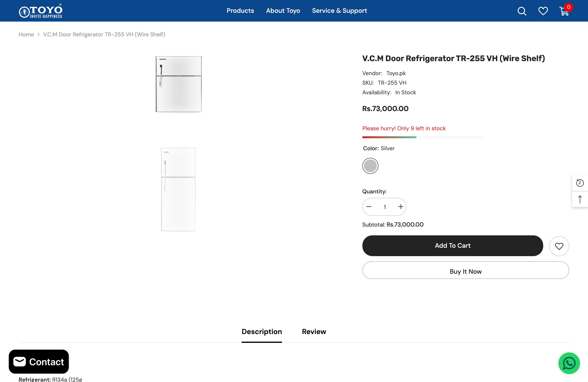The width and height of the screenshot is (588, 382).
Task: Decrease quantity with minus button
Action: [x=369, y=207]
